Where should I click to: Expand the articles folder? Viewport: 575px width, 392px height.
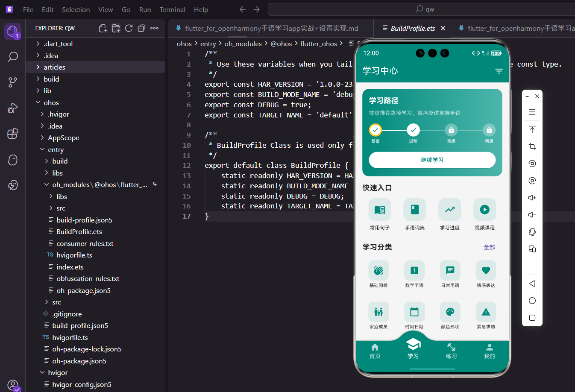[x=95, y=67]
